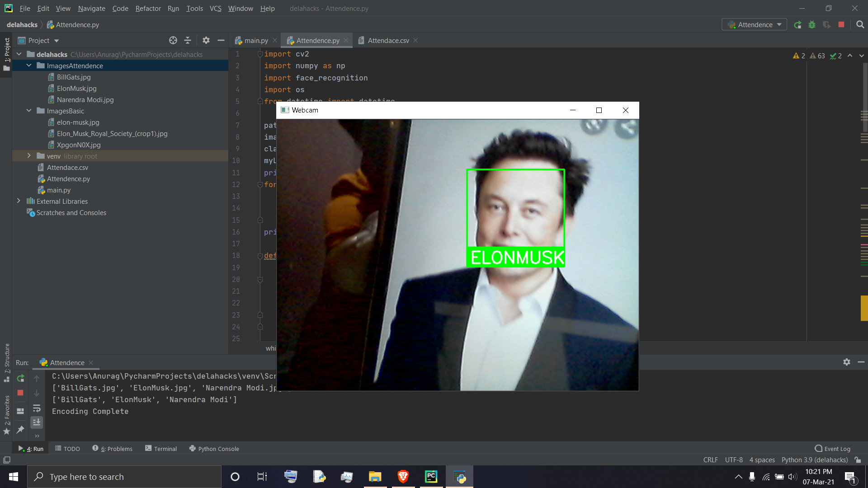Open Search Everywhere magnifier icon

click(x=860, y=25)
